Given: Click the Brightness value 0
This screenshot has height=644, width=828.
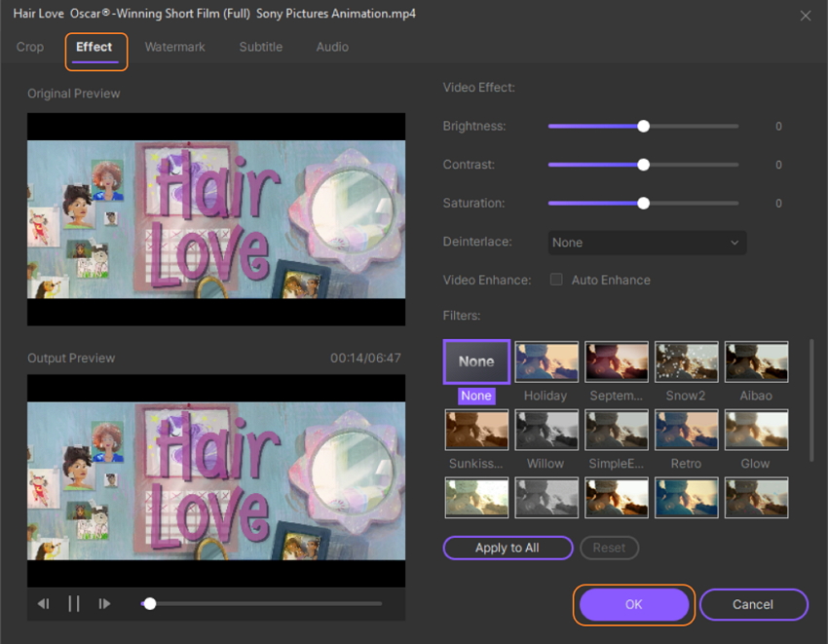Looking at the screenshot, I should point(778,127).
